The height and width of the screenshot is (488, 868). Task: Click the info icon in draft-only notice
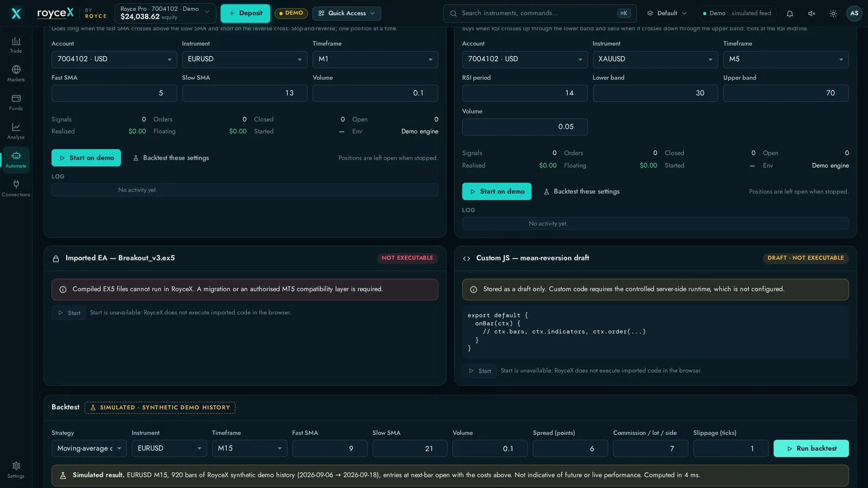pyautogui.click(x=474, y=290)
